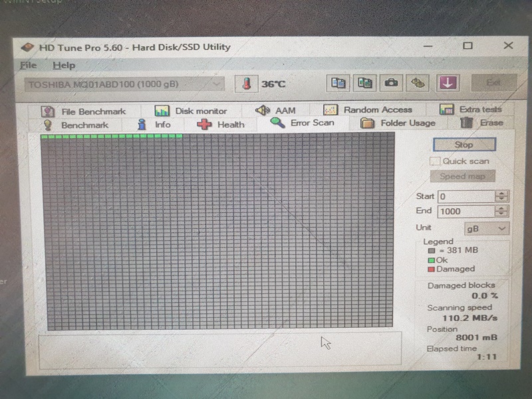The width and height of the screenshot is (532, 399).
Task: Click the temperature thermometer icon
Action: tap(246, 84)
